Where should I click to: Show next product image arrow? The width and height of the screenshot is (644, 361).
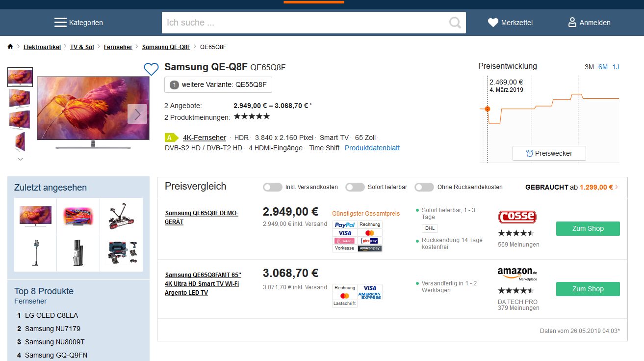click(x=137, y=114)
